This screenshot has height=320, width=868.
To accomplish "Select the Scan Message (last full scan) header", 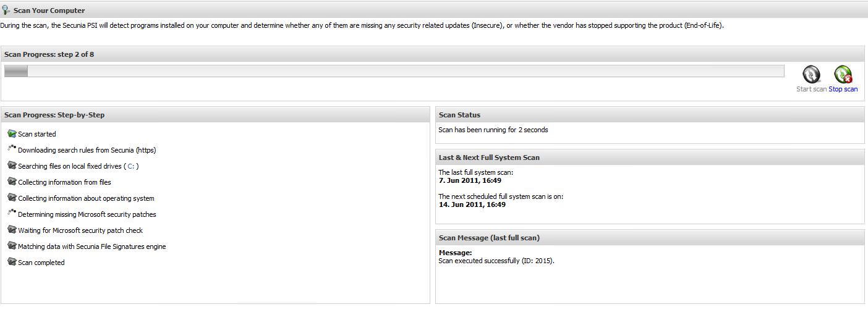I will click(x=650, y=238).
